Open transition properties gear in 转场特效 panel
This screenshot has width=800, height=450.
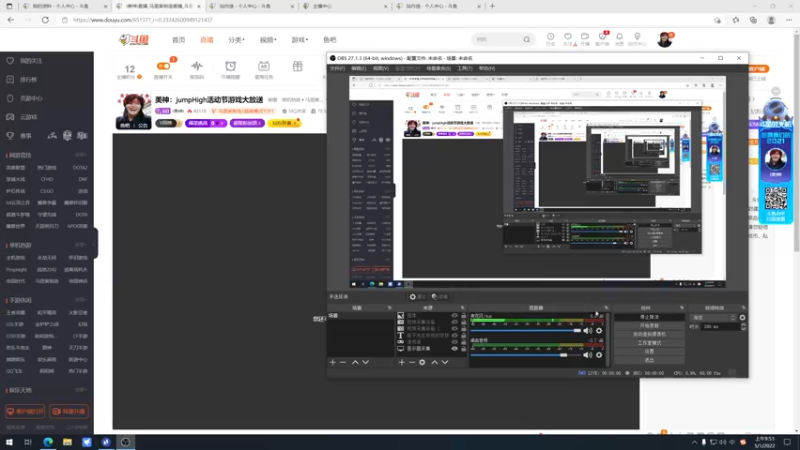click(742, 317)
